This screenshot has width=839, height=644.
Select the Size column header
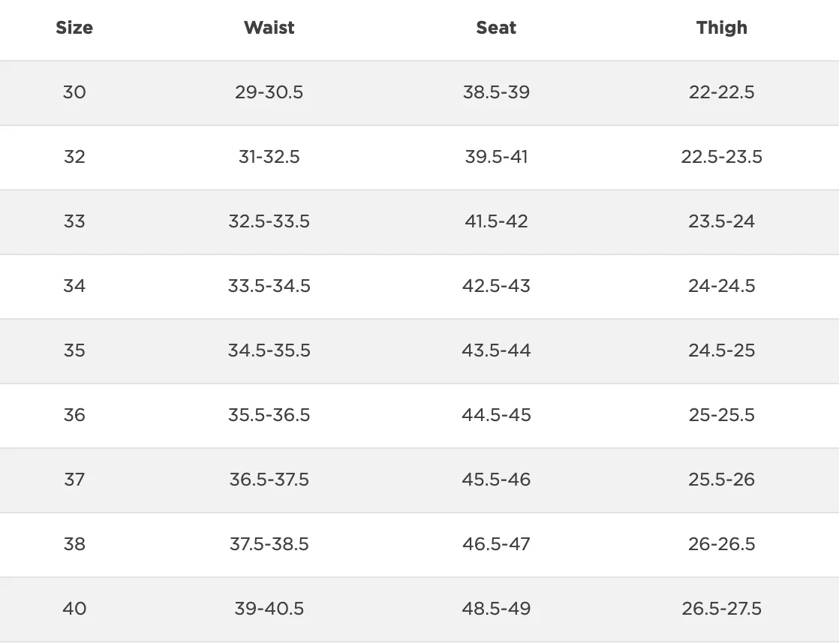74,28
